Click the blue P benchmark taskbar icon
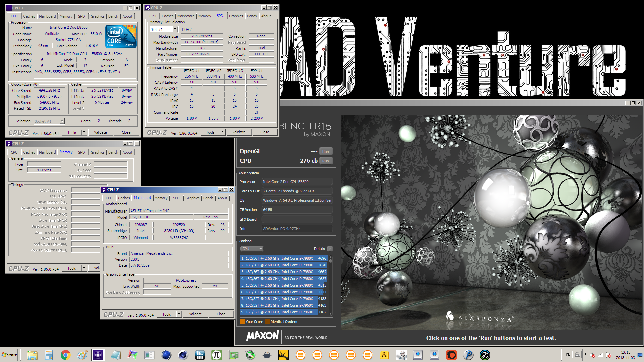 tap(468, 355)
